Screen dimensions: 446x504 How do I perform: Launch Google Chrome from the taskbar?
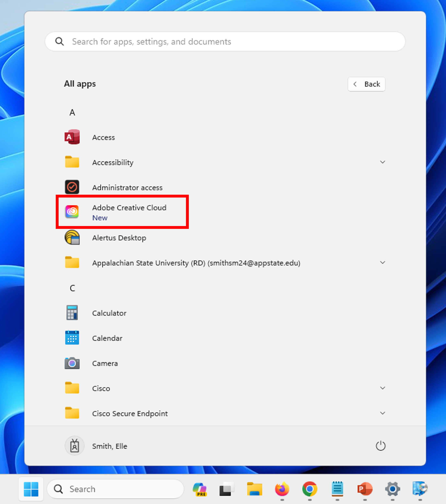tap(310, 489)
